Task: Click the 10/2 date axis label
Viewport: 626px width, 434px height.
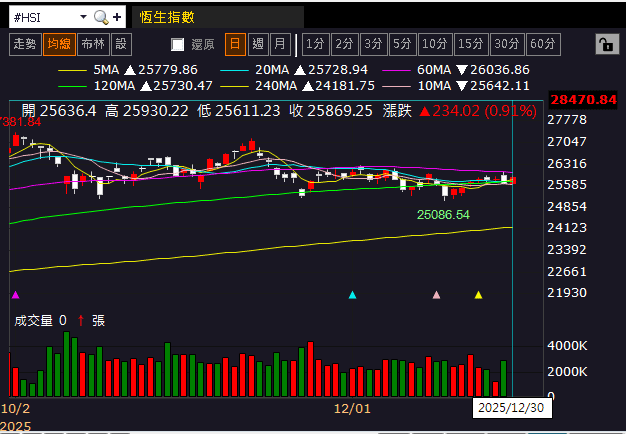Action: [16, 409]
